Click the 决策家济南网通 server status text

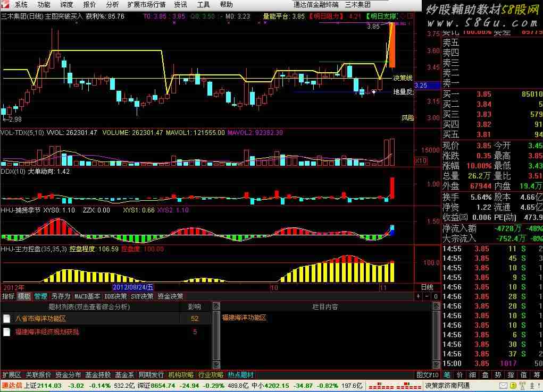[447, 386]
